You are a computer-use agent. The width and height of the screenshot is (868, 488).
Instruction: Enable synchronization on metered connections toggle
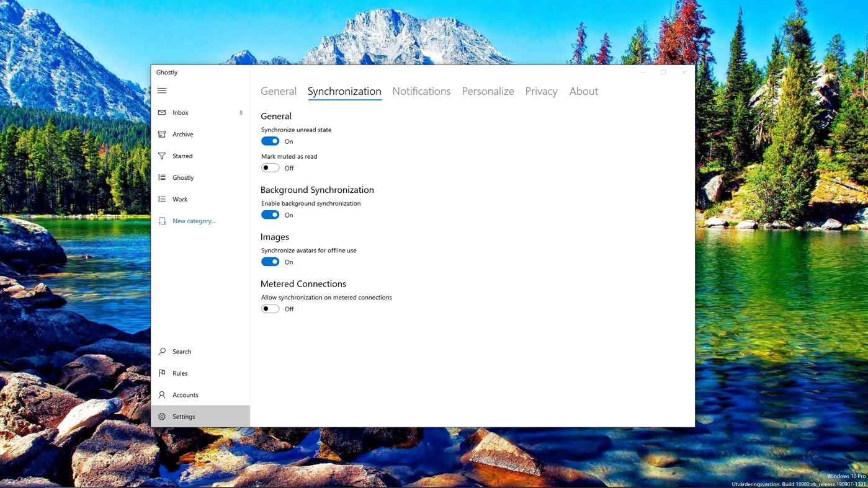(x=270, y=309)
